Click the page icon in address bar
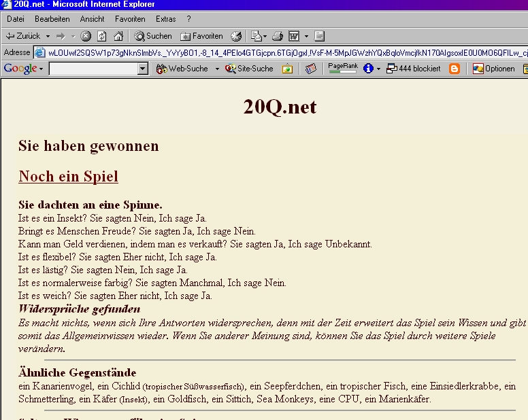528x420 pixels. pyautogui.click(x=40, y=52)
